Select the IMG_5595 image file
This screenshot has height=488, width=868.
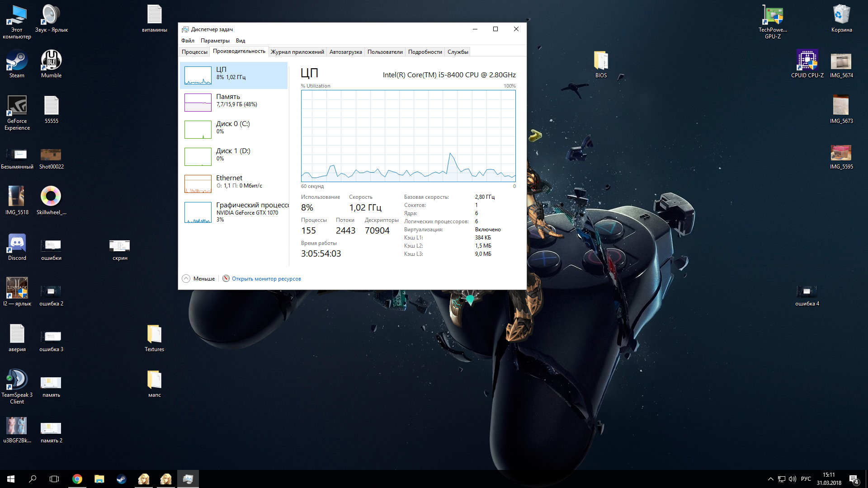[x=842, y=157]
